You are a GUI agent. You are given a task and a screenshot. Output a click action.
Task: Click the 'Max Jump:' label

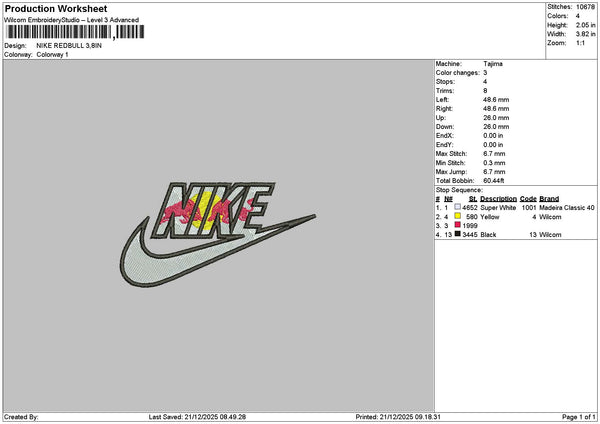(451, 172)
